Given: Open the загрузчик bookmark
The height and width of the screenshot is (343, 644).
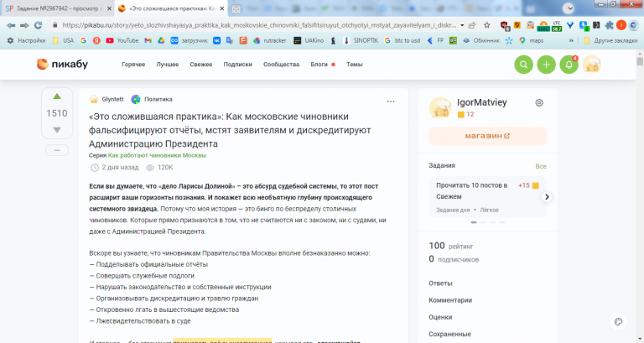Looking at the screenshot, I should click(x=190, y=40).
